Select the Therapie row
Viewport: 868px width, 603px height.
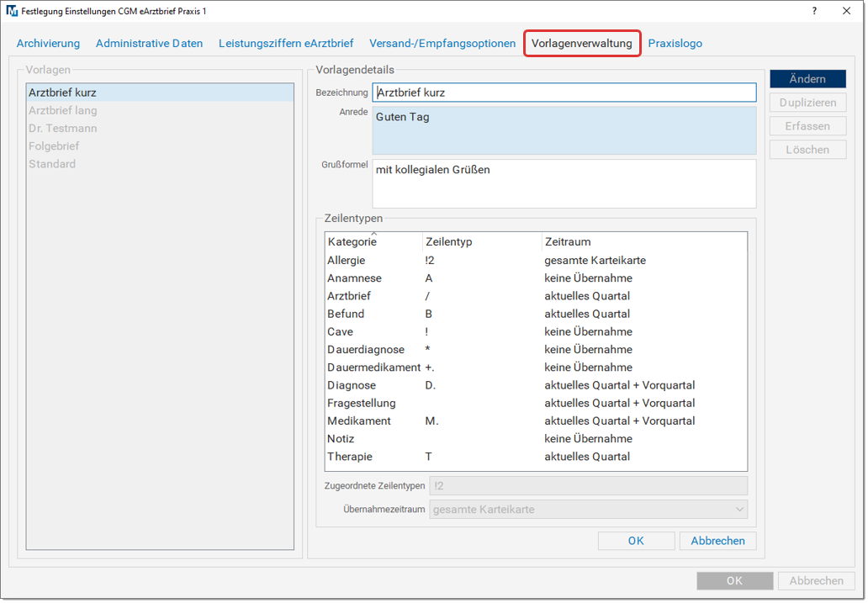(536, 457)
